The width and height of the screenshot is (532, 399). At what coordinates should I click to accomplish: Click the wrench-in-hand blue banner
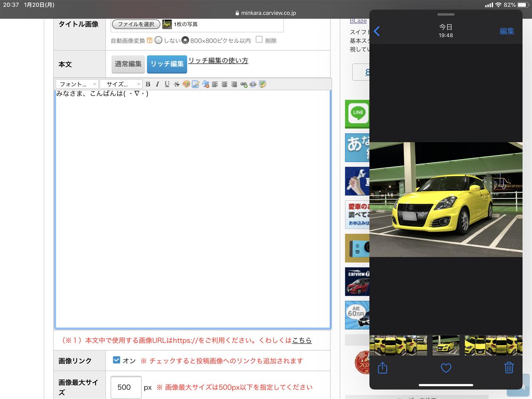pyautogui.click(x=357, y=181)
